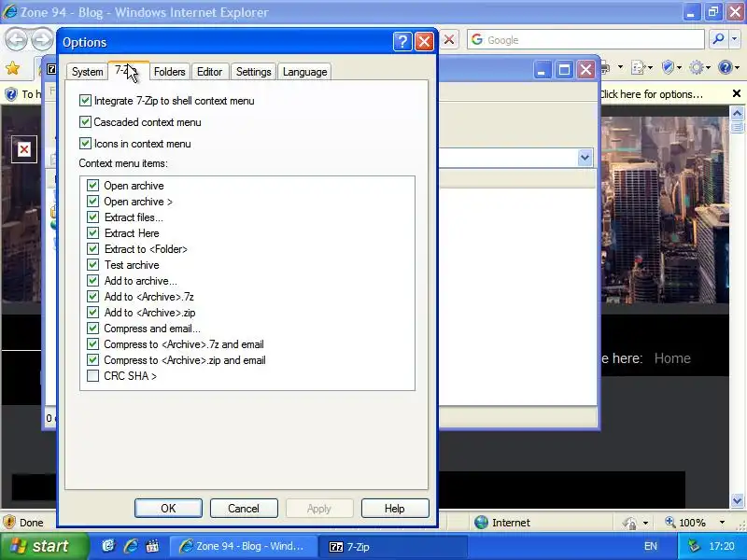This screenshot has width=747, height=560.
Task: Select the 7-Zip tab in Options
Action: click(128, 71)
